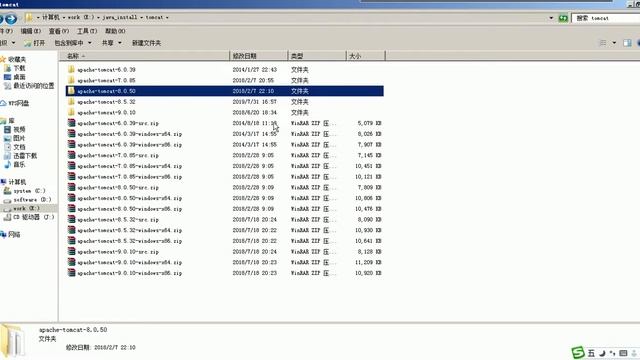
Task: Open the view options dropdown arrow
Action: click(614, 43)
